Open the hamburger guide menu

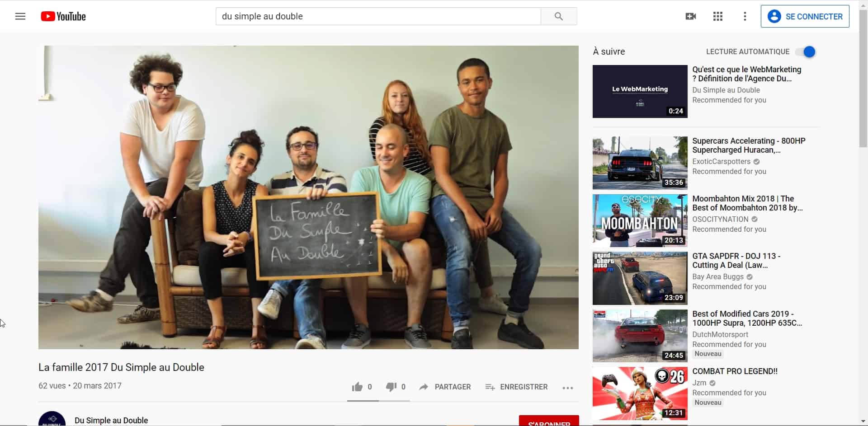[x=20, y=17]
